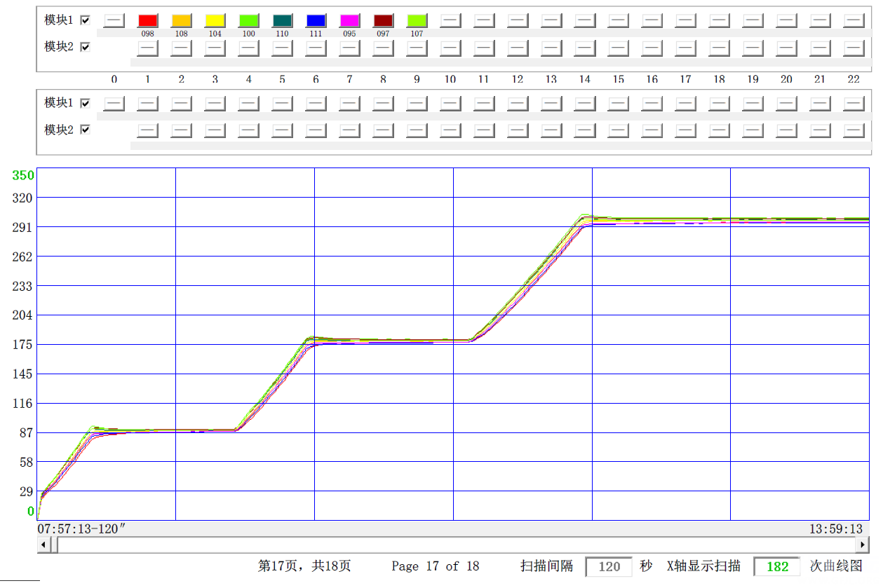Click the red channel swatch labeled 098
This screenshot has height=588, width=883.
coord(147,20)
